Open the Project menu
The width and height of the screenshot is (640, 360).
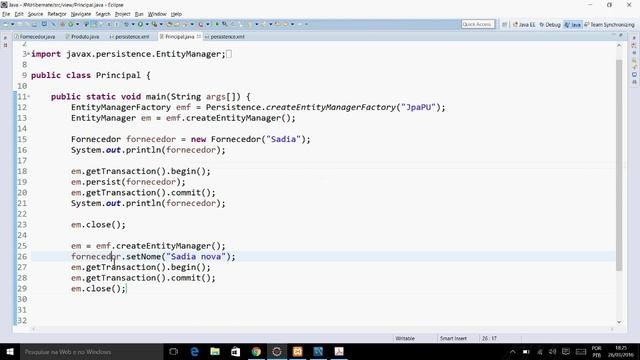pyautogui.click(x=122, y=14)
